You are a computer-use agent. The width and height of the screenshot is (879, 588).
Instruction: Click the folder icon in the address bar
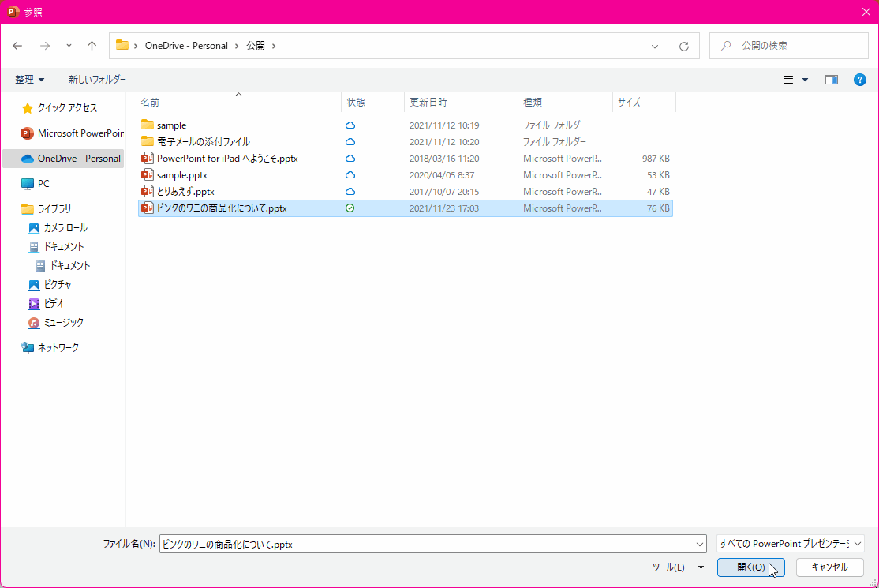(x=122, y=45)
